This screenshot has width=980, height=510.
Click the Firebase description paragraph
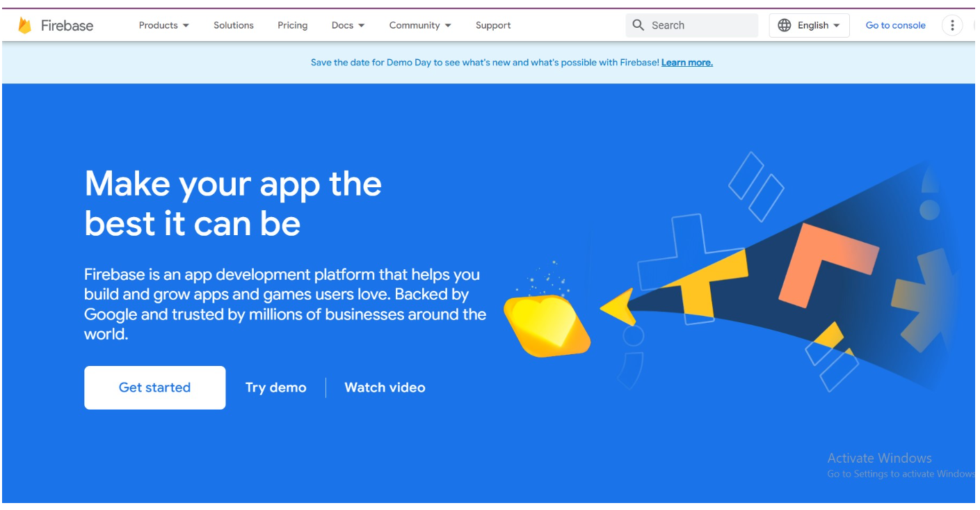click(285, 304)
